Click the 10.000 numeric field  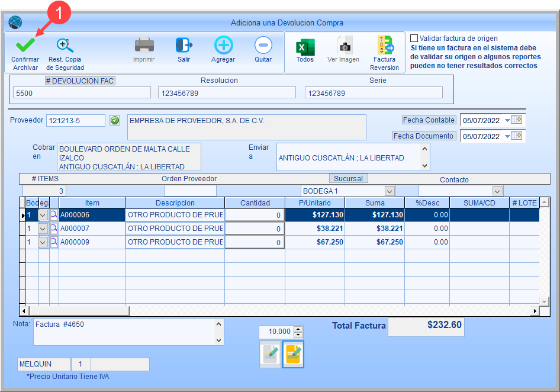[276, 332]
